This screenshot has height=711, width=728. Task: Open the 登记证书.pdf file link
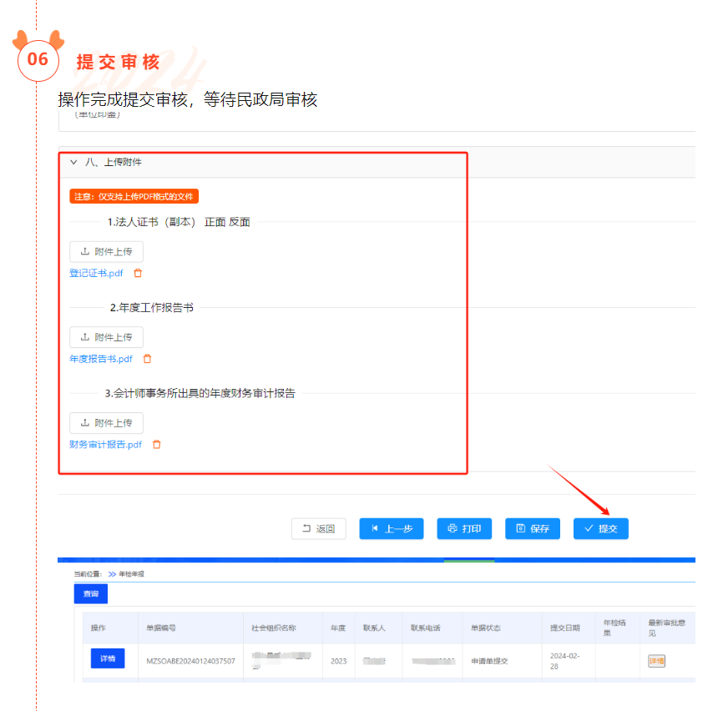[96, 273]
